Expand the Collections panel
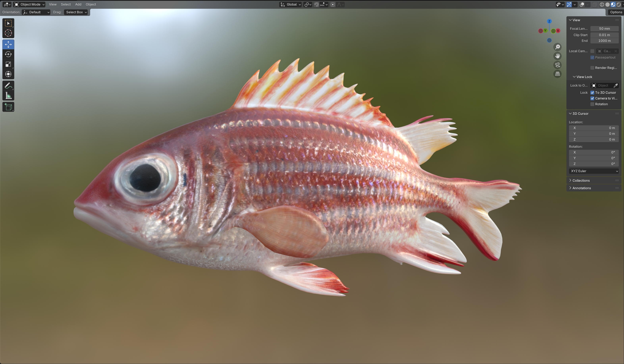 click(x=581, y=181)
